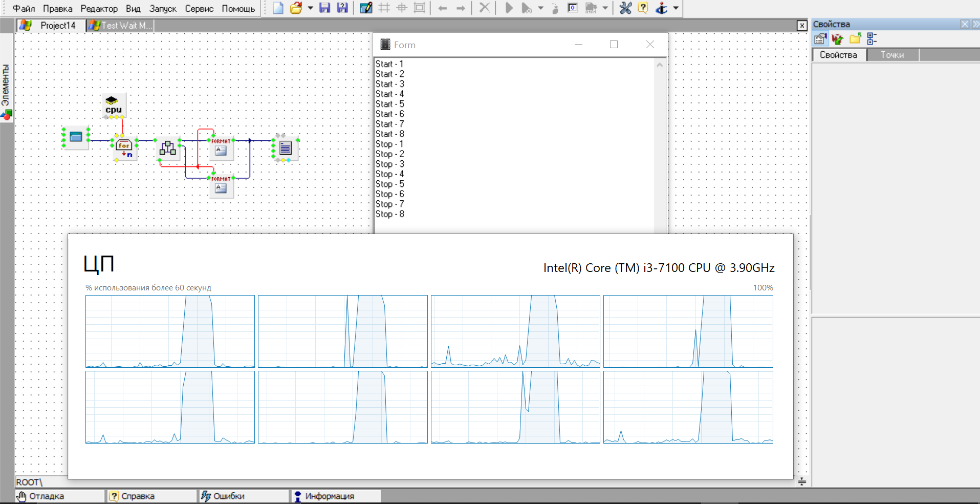The width and height of the screenshot is (980, 504).
Task: Click the nested frame icon in toolbar
Action: click(420, 8)
